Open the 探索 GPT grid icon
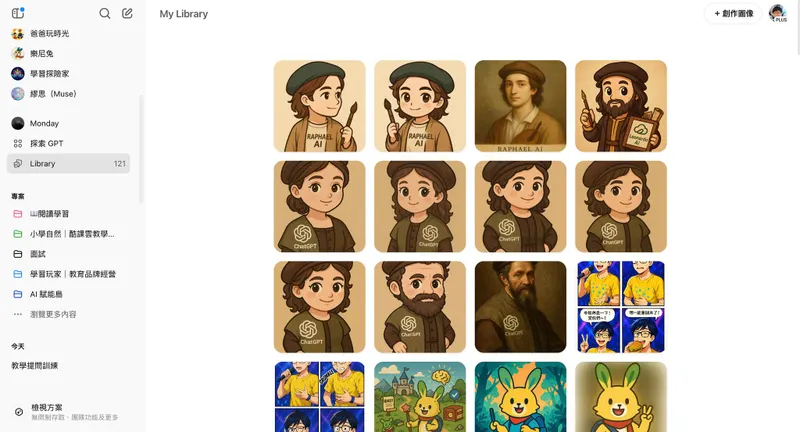This screenshot has width=800, height=432. (x=18, y=143)
